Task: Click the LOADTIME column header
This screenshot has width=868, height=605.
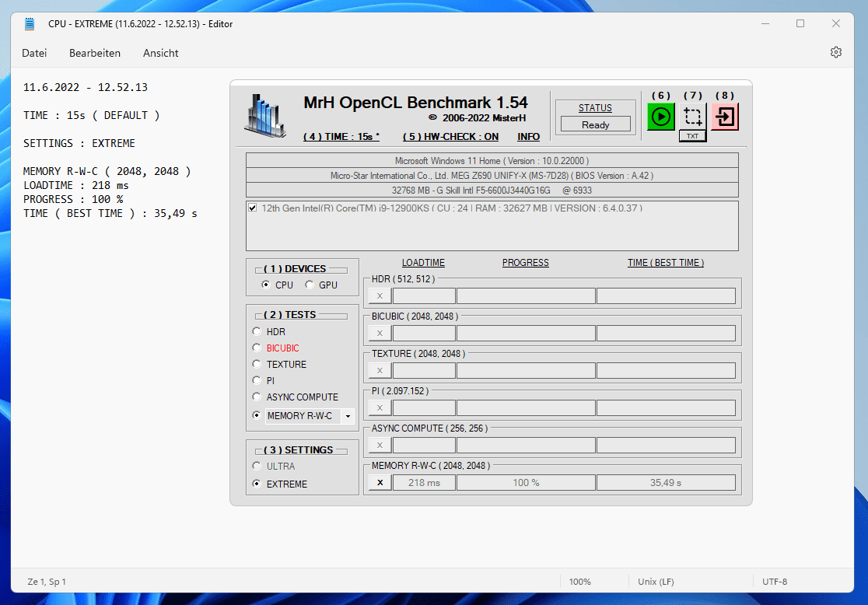Action: 423,263
